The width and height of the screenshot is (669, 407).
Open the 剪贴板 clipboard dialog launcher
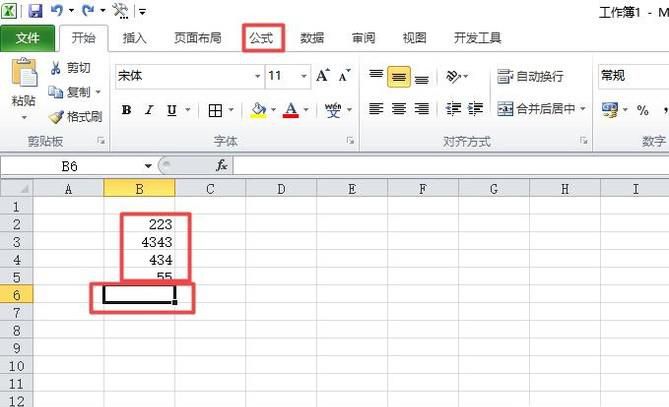click(101, 140)
